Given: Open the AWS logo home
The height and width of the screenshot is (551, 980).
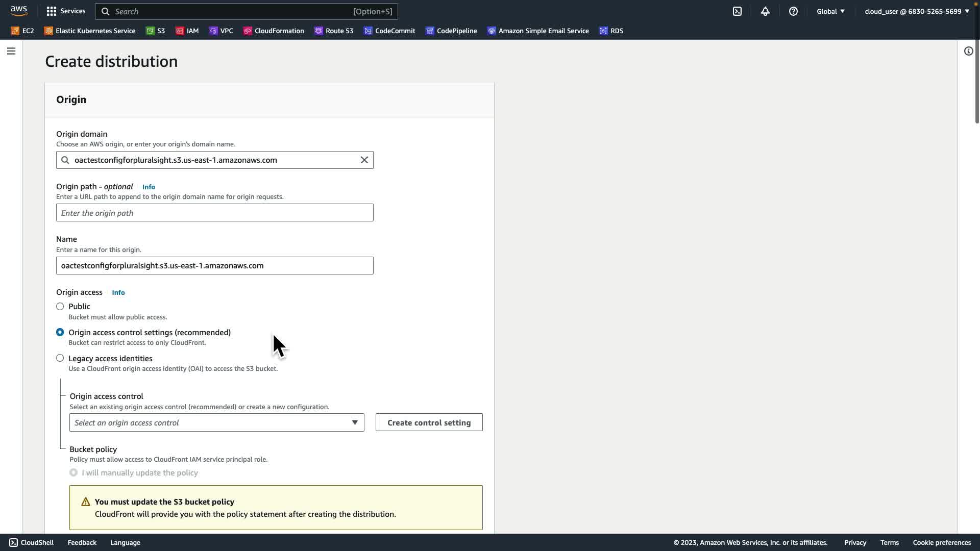Looking at the screenshot, I should [19, 11].
